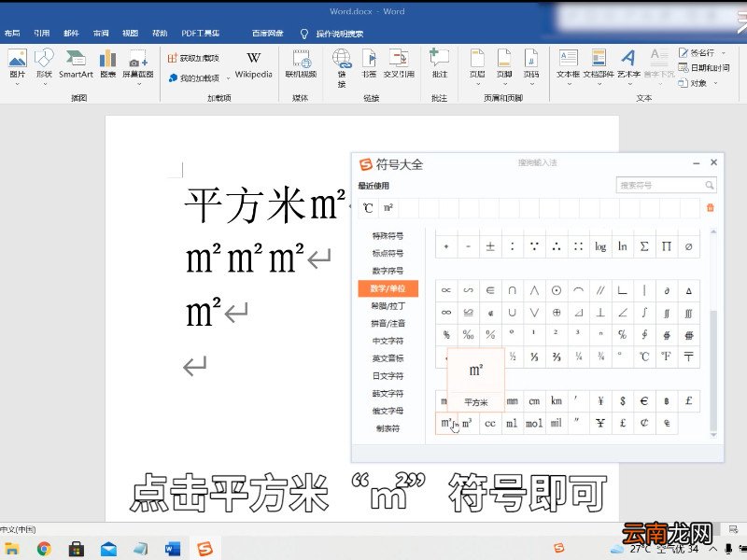Insert a chart with 图表

click(108, 64)
